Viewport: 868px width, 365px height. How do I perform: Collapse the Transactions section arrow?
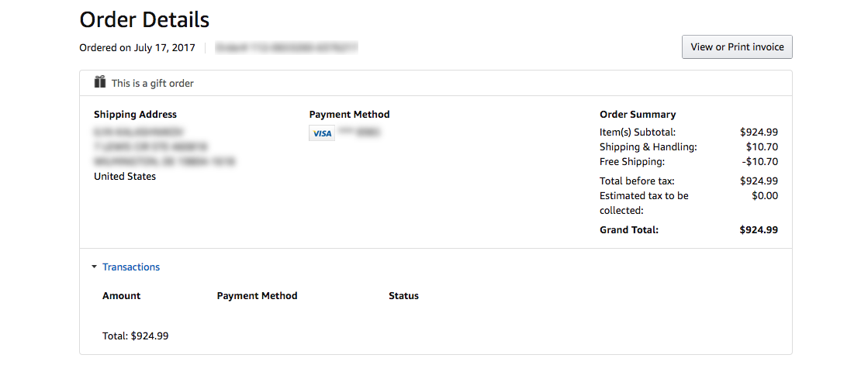pyautogui.click(x=94, y=267)
